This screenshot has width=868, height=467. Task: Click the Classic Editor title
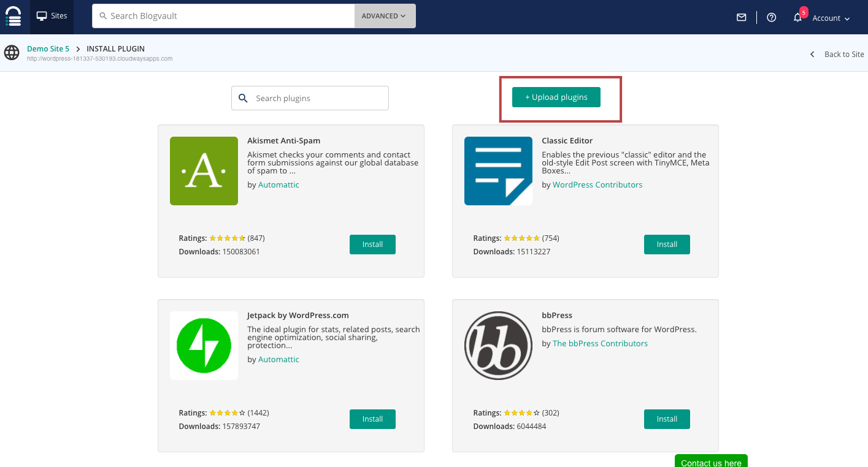pos(567,140)
